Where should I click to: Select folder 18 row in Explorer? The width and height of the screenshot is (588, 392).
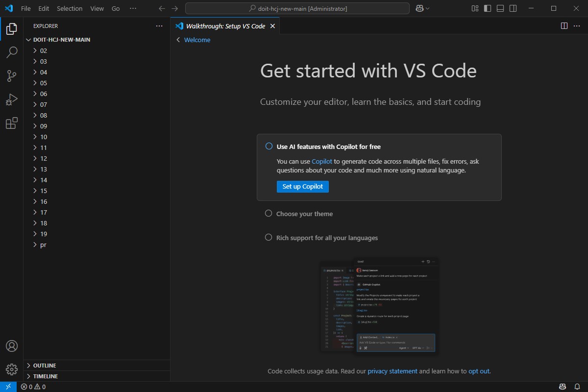point(97,223)
